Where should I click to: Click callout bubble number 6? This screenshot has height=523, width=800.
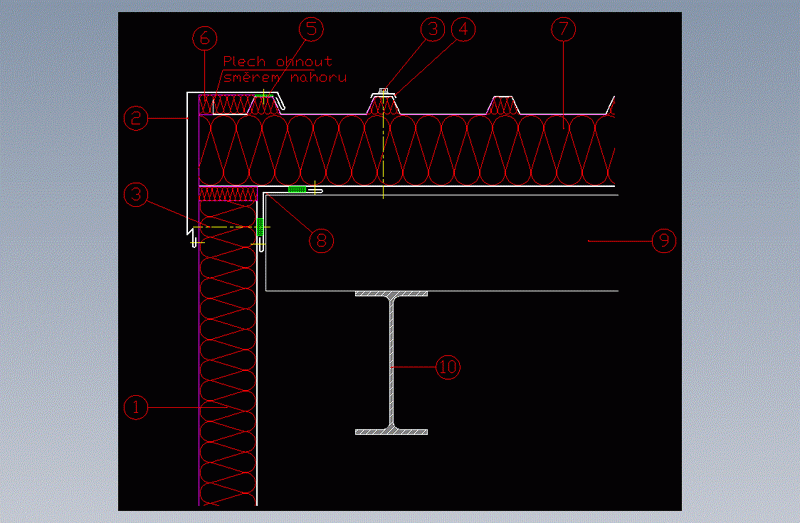tap(205, 38)
